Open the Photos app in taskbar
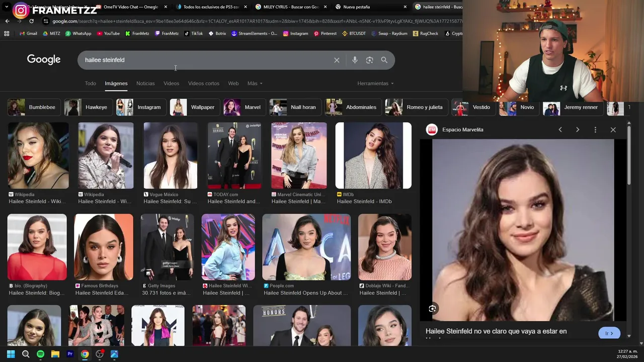 114,354
